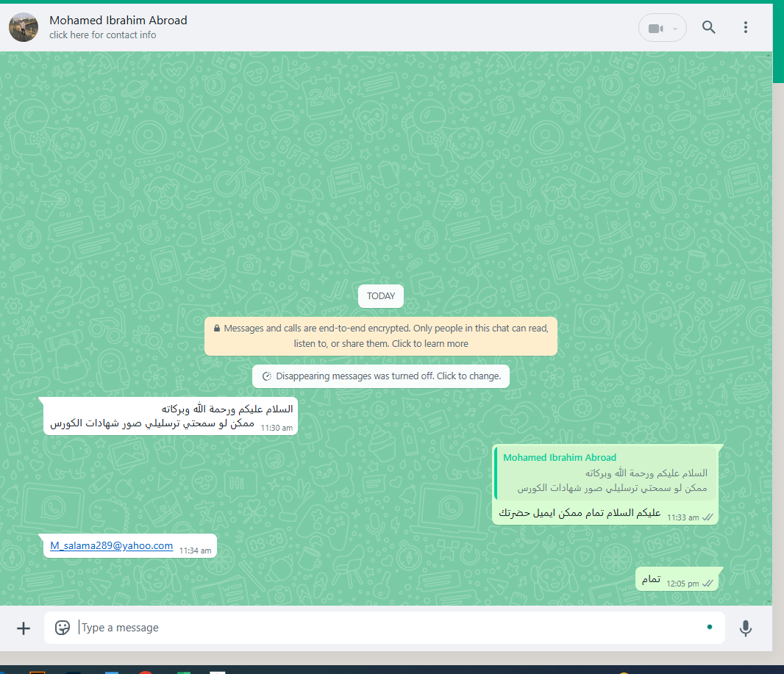Open the attach menu with the plus icon
This screenshot has height=674, width=784.
24,628
